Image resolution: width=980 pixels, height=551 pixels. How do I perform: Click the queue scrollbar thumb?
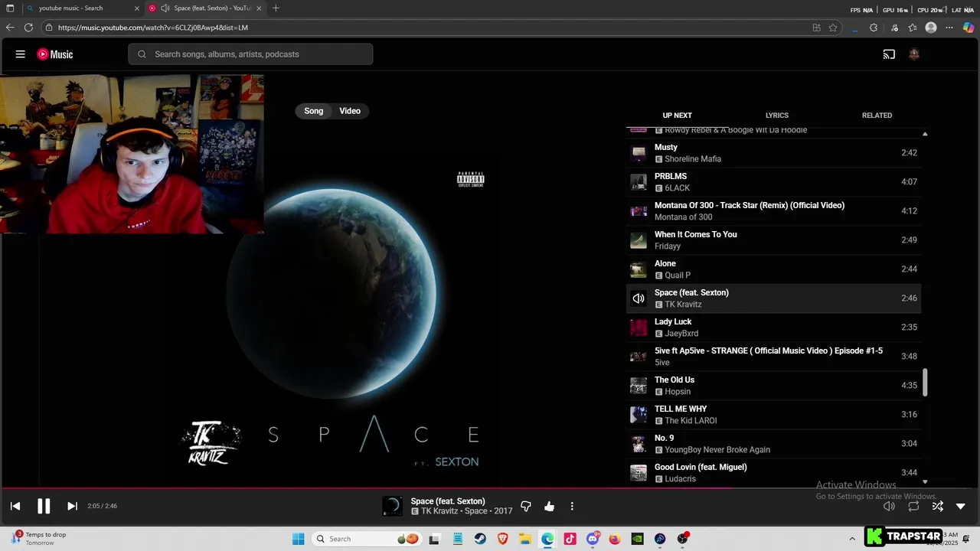(925, 382)
